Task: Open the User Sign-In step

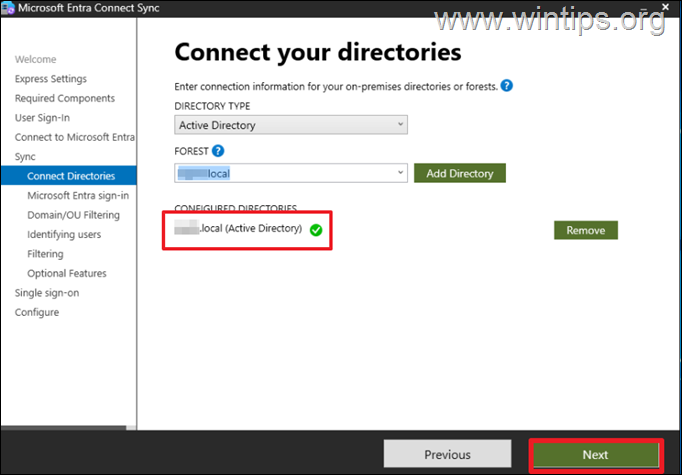Action: pos(42,118)
